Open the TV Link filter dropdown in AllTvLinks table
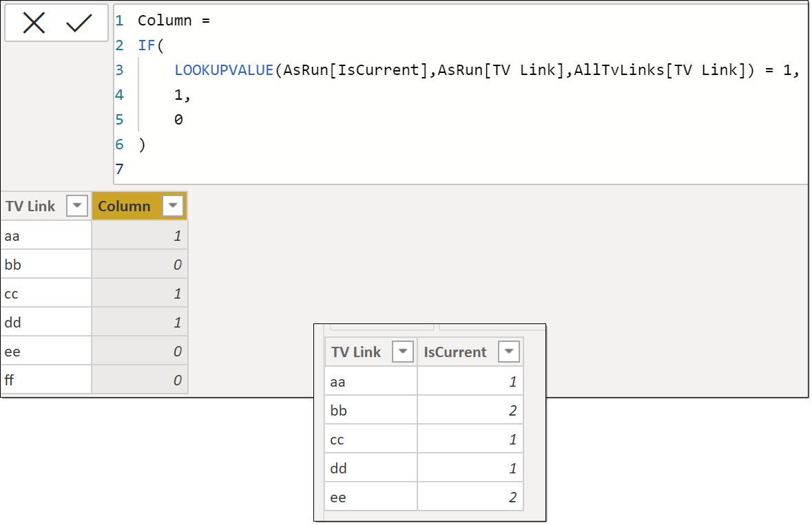This screenshot has height=525, width=812. [x=76, y=206]
